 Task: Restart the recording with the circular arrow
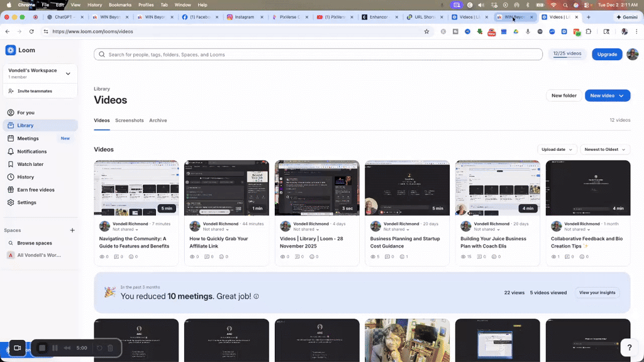click(99, 348)
